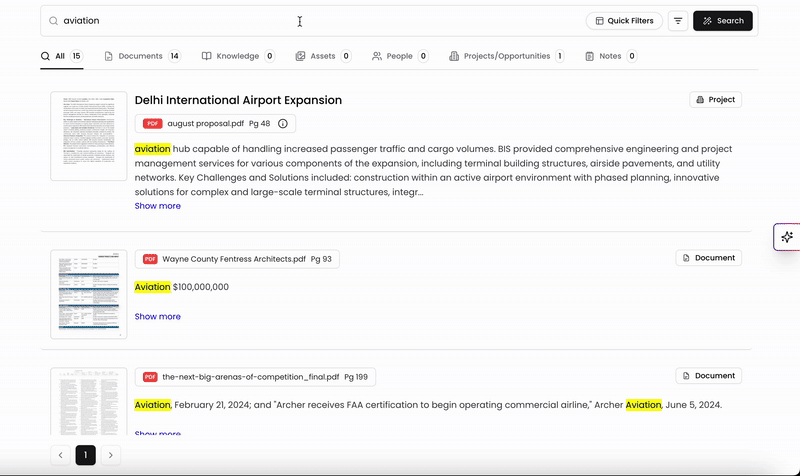Select page 1 in pagination

(x=86, y=455)
